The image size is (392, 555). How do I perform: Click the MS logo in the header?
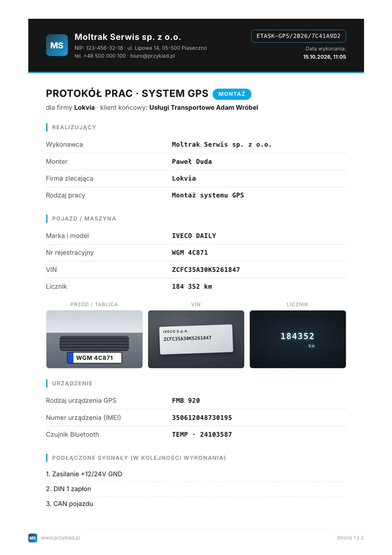57,45
